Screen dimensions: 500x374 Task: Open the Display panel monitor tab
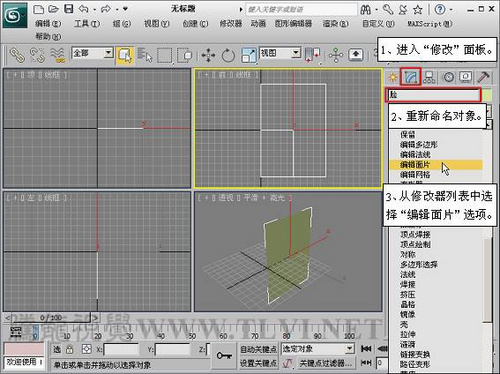pos(466,77)
